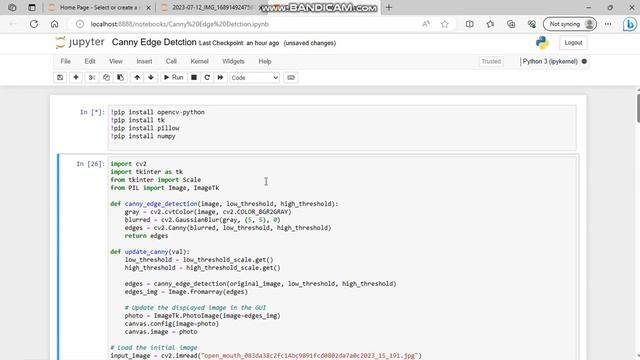Click the 'def update_canny(val):' line
This screenshot has height=360, width=640.
coord(150,252)
